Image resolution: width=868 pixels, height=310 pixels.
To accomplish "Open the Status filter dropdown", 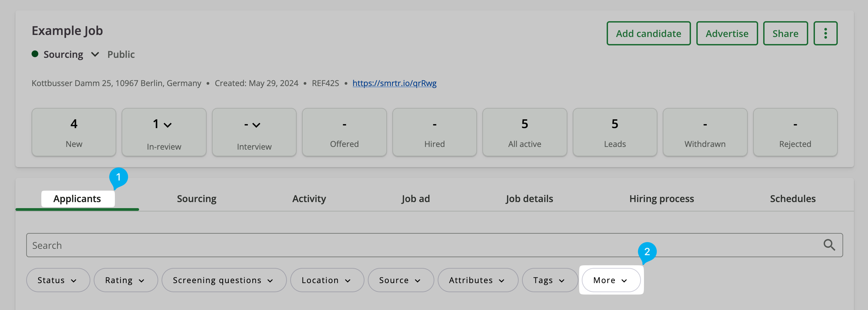I will (58, 280).
